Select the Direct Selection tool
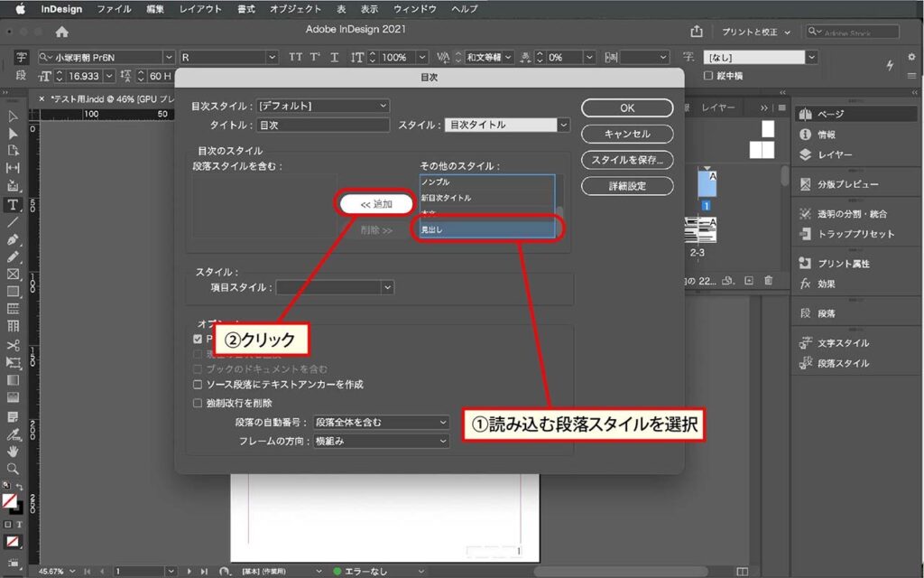924x578 pixels. (x=13, y=134)
